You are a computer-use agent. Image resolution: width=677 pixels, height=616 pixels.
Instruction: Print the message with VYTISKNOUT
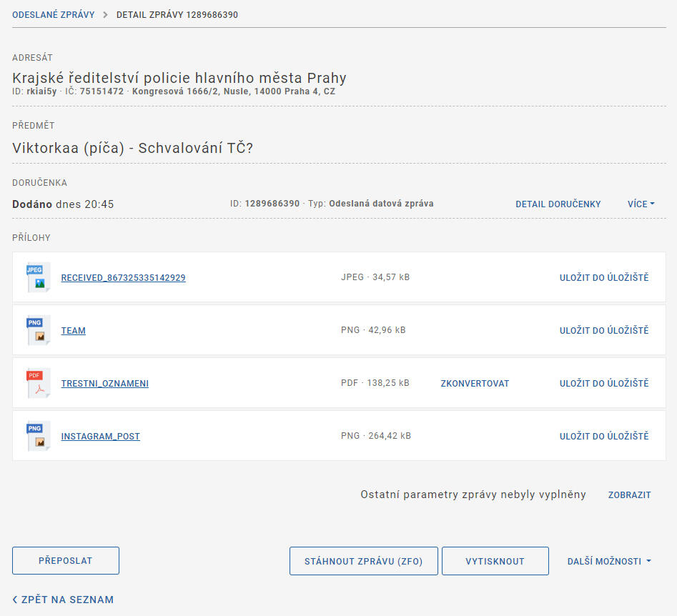click(495, 561)
